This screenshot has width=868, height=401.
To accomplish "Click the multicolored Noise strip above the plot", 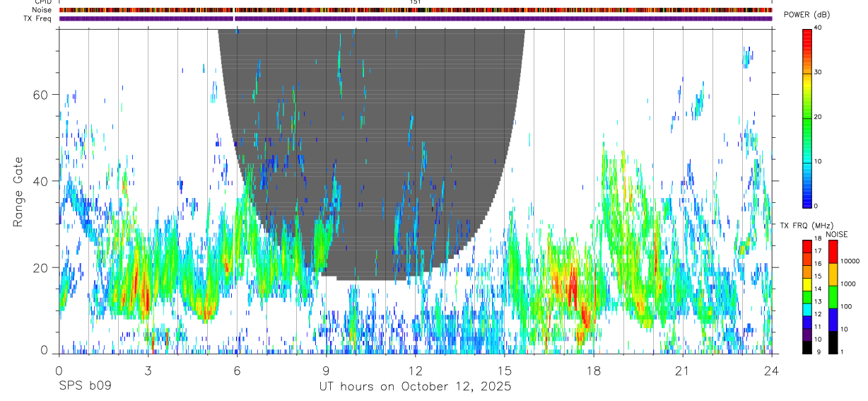I will [x=416, y=10].
